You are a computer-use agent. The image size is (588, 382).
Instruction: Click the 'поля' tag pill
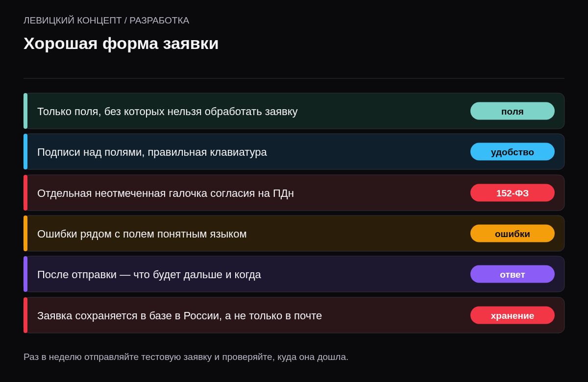click(x=513, y=111)
